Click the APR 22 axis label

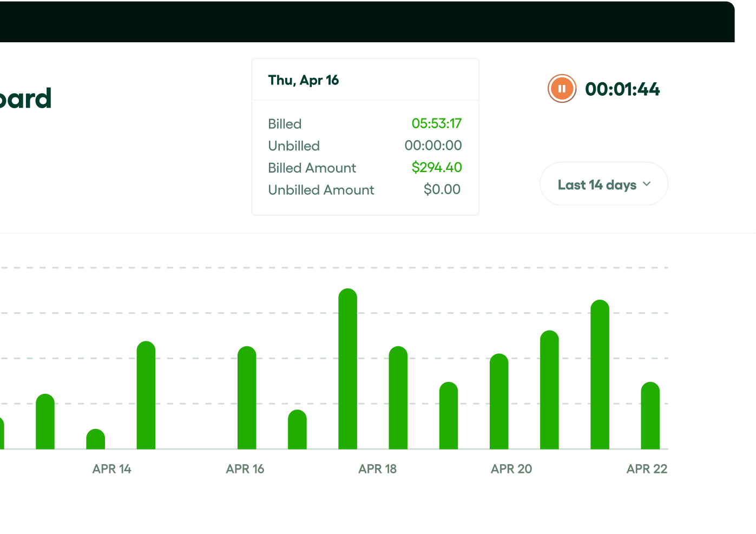coord(647,469)
